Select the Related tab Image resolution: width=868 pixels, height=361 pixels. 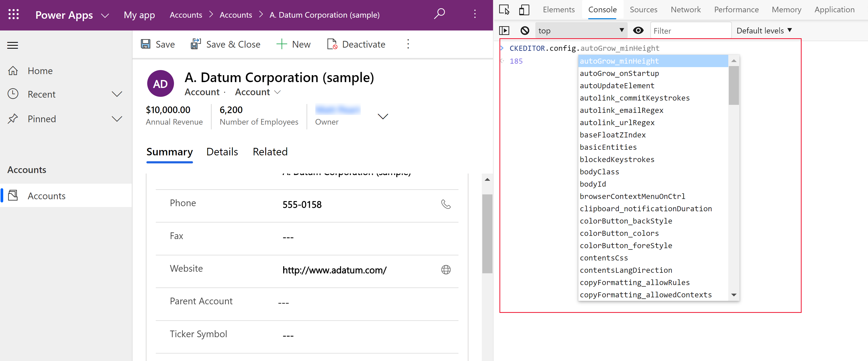270,151
